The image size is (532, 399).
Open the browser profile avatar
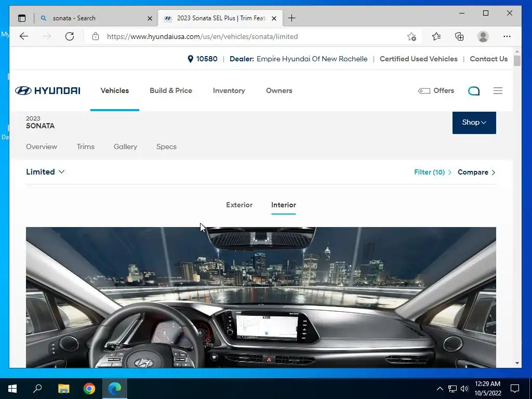tap(483, 36)
